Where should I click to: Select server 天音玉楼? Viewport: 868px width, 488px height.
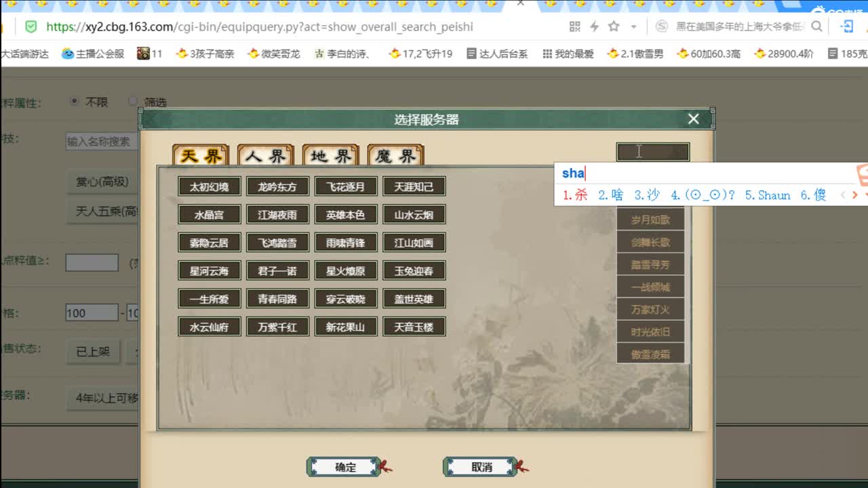414,327
